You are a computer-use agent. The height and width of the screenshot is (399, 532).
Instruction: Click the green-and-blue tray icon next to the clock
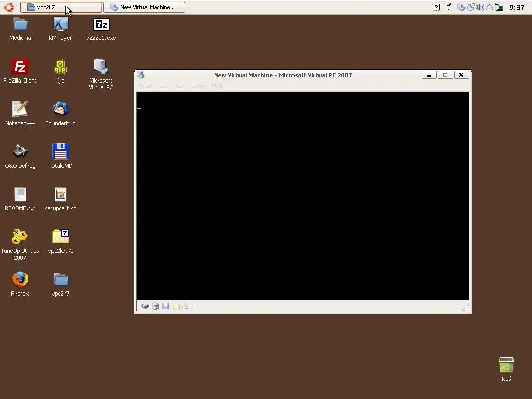[499, 7]
